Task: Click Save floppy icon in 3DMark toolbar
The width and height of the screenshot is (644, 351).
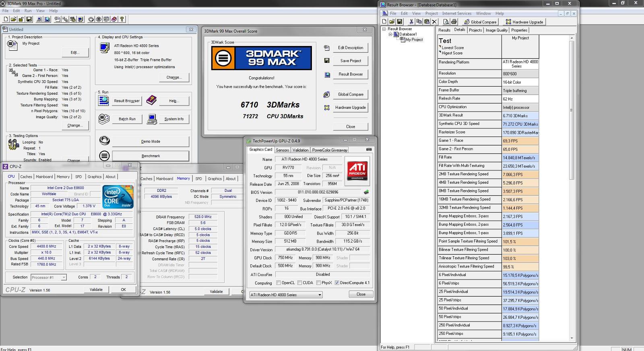Action: pos(29,19)
